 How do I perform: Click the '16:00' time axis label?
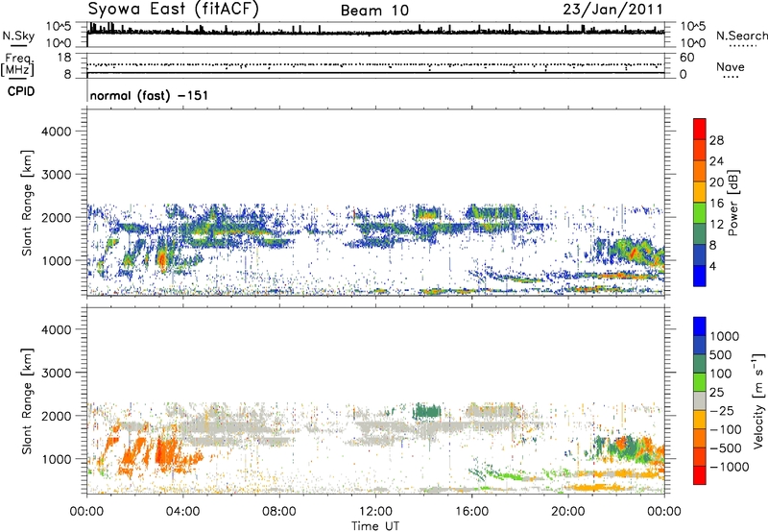pos(471,512)
